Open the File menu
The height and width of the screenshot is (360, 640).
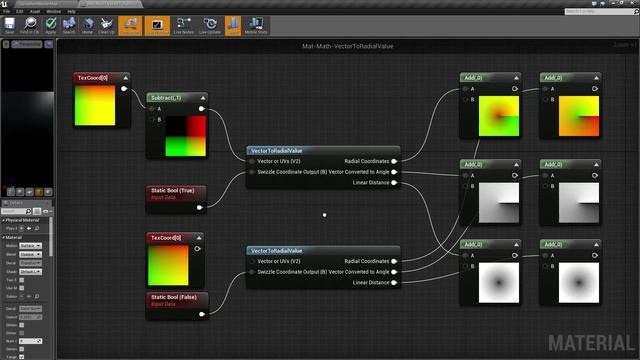coord(7,11)
